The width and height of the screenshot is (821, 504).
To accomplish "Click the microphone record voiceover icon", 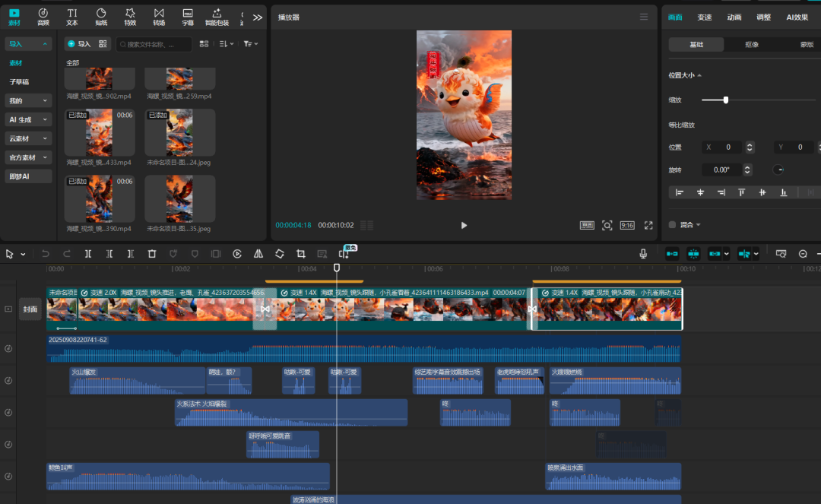I will (643, 254).
